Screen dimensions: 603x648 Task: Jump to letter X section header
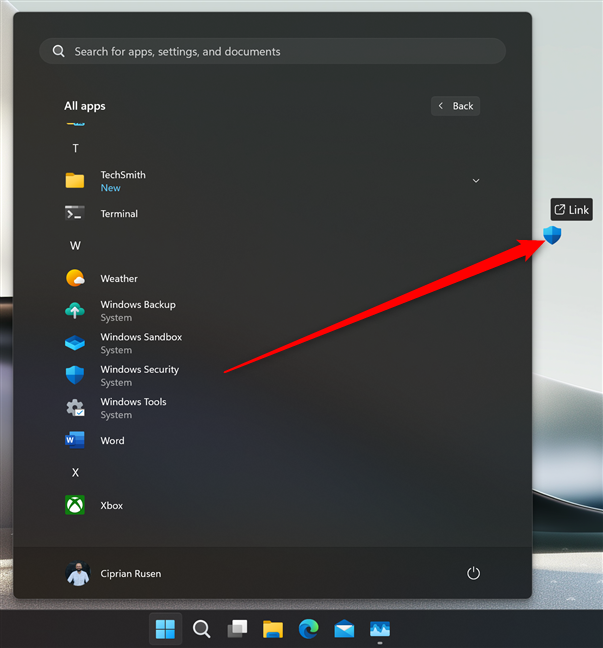75,473
